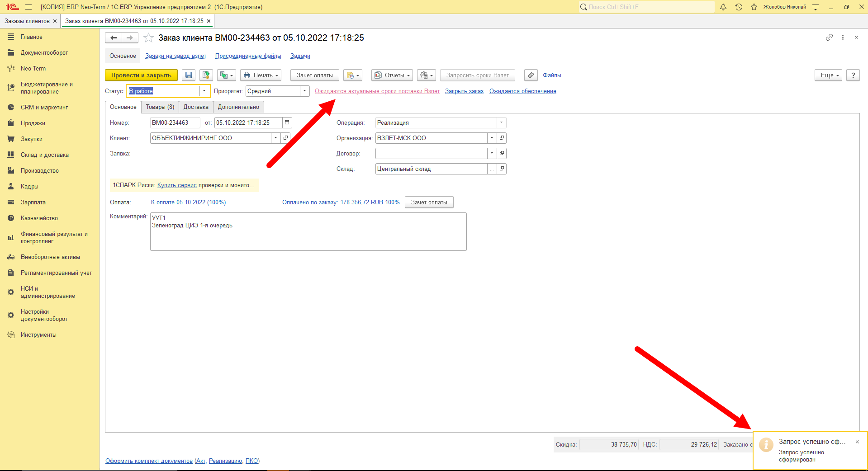Viewport: 868px width, 471px height.
Task: Open the main hamburger menu
Action: [28, 7]
